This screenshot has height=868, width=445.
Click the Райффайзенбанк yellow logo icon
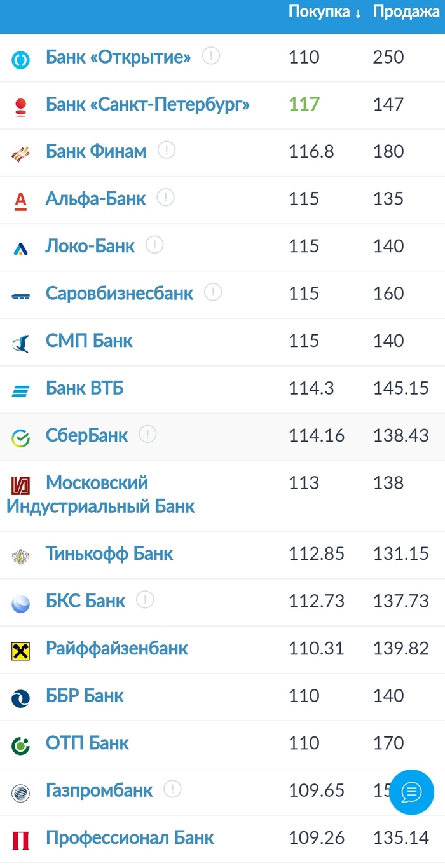click(20, 651)
